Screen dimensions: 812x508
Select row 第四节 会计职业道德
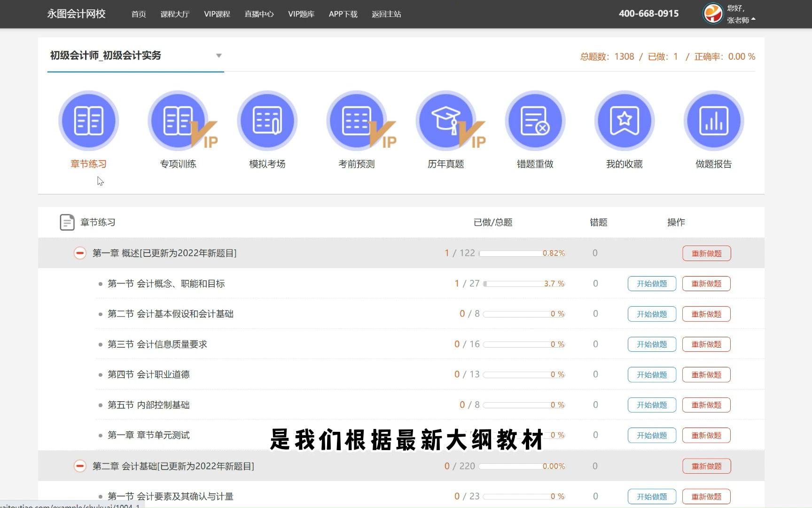coord(430,374)
